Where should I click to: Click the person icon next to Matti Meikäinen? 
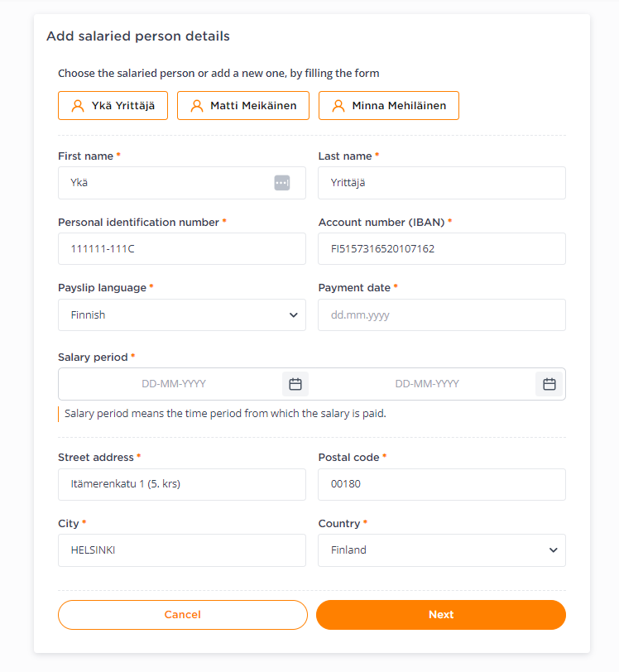197,106
